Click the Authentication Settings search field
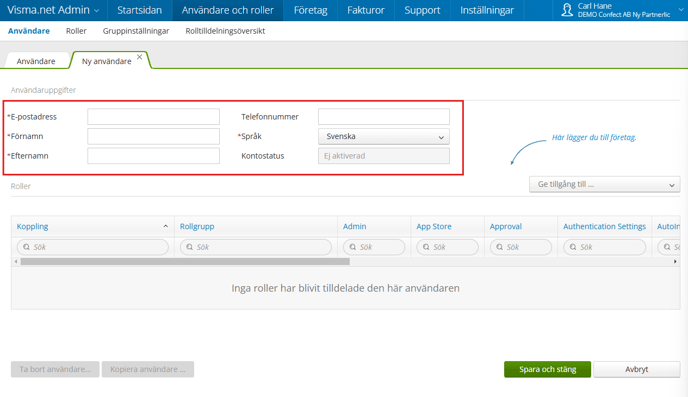 click(605, 247)
